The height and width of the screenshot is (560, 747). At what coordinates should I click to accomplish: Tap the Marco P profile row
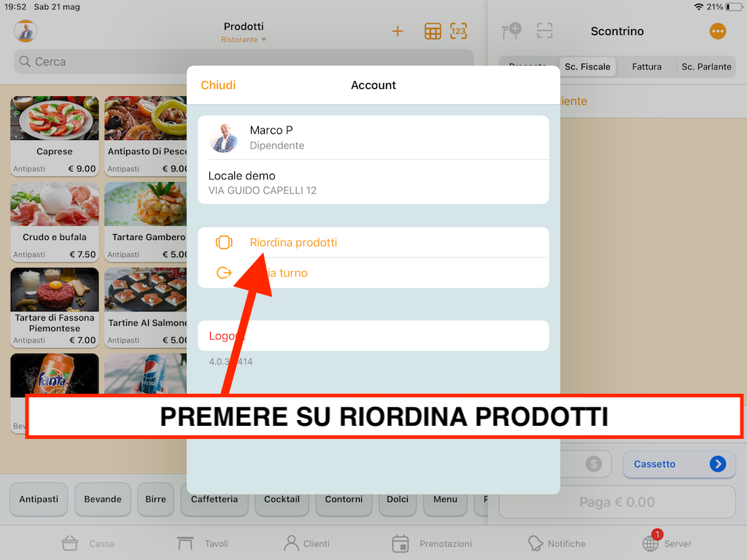pyautogui.click(x=373, y=138)
